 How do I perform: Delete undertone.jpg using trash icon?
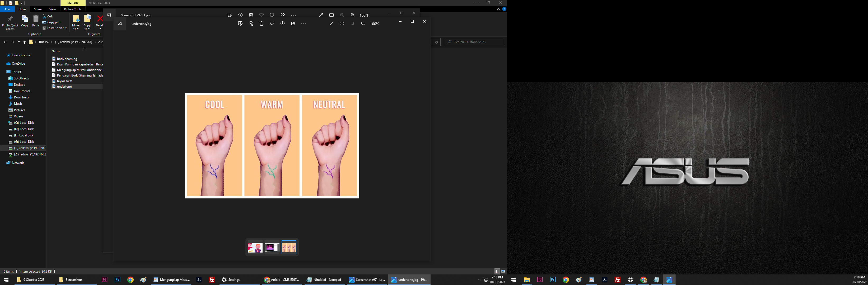(262, 23)
